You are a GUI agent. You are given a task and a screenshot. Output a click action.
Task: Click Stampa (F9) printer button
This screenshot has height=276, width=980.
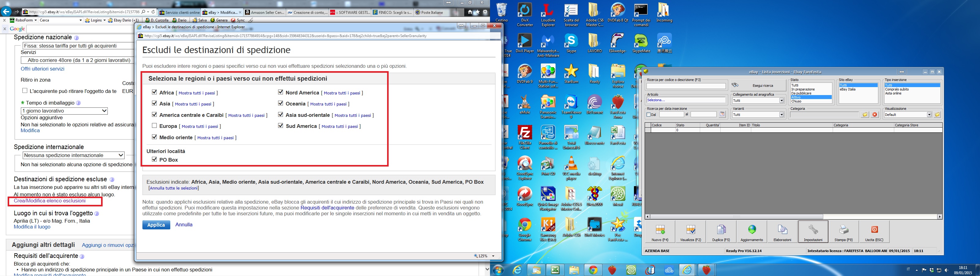(x=843, y=232)
